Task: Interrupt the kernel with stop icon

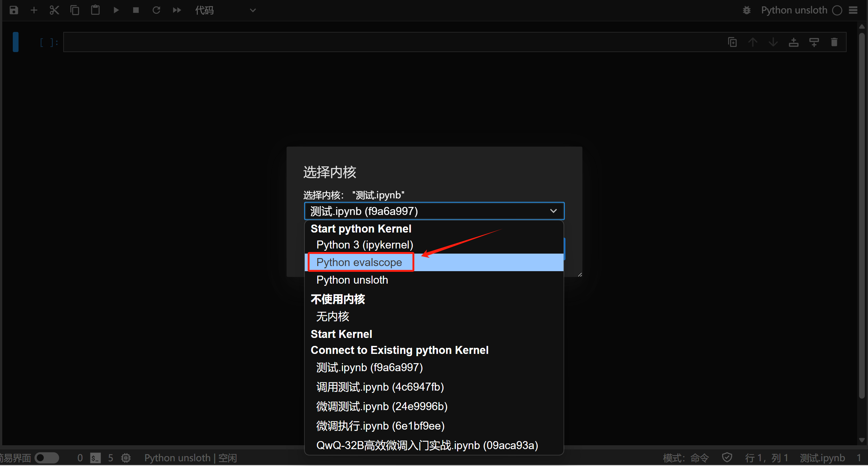Action: tap(136, 10)
